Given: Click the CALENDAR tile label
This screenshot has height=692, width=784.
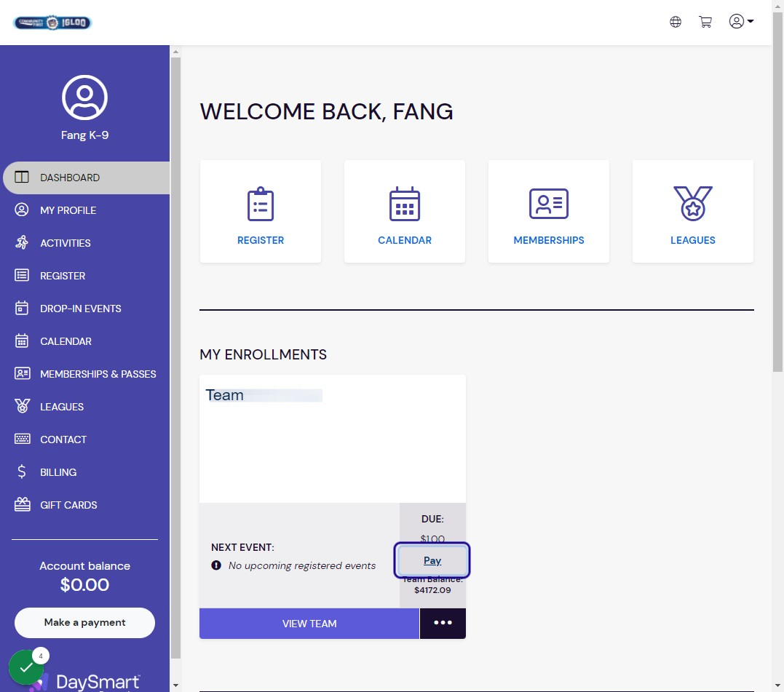Looking at the screenshot, I should tap(405, 240).
